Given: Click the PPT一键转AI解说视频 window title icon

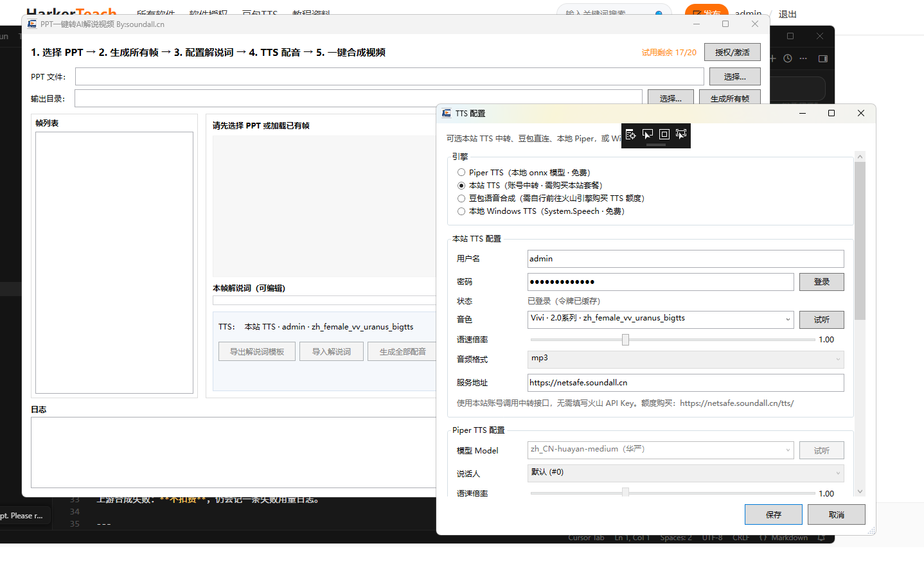Looking at the screenshot, I should (x=32, y=24).
